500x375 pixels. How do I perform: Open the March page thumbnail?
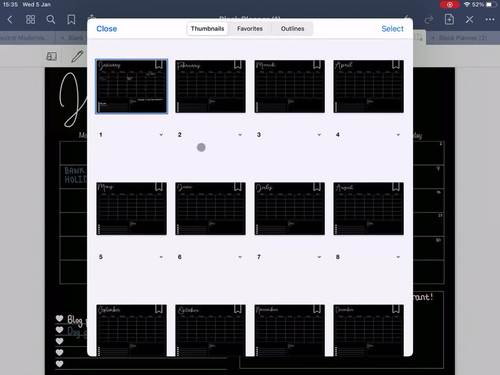289,86
